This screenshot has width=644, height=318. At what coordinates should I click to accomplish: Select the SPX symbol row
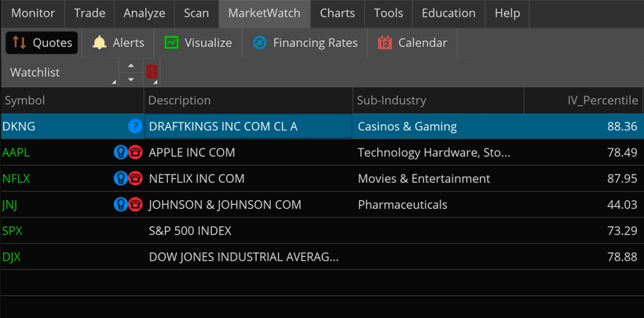[x=13, y=231]
